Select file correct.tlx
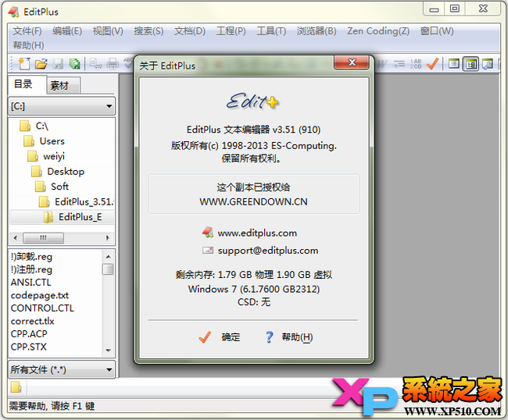 point(32,321)
